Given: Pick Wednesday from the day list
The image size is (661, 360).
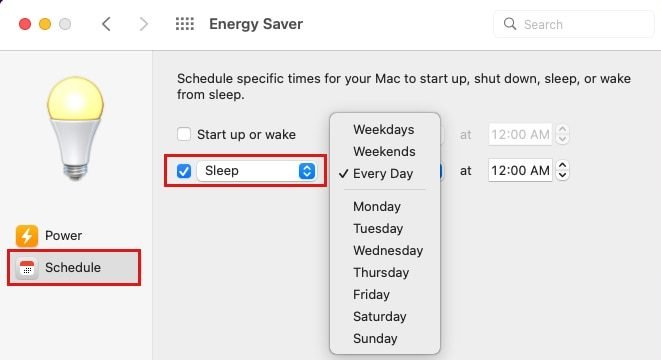Looking at the screenshot, I should tap(388, 250).
